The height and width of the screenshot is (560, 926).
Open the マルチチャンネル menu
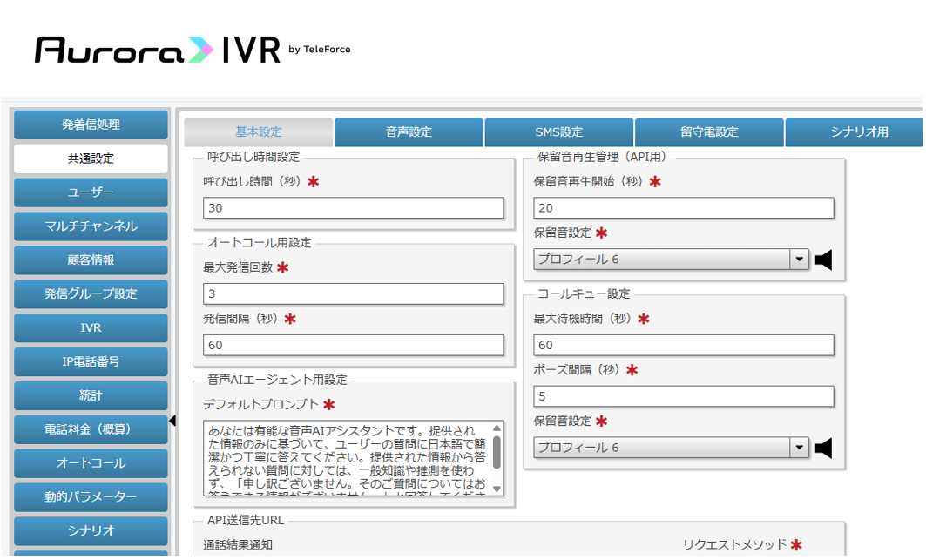[91, 226]
